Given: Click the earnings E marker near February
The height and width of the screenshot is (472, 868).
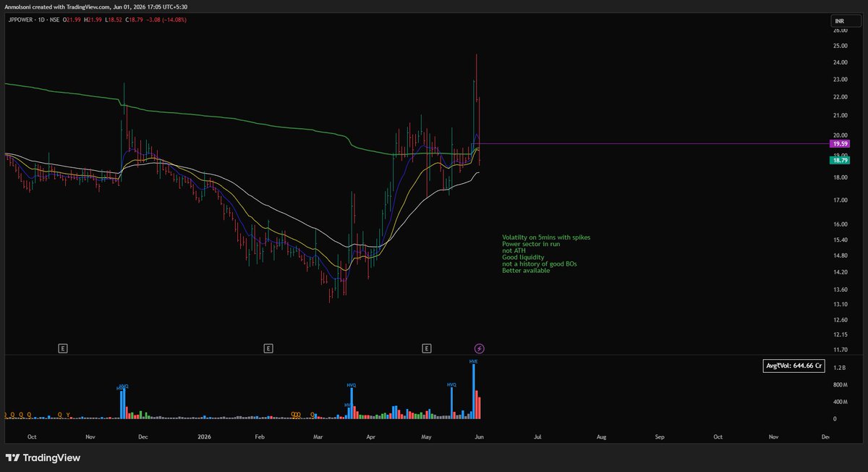Looking at the screenshot, I should [x=268, y=348].
